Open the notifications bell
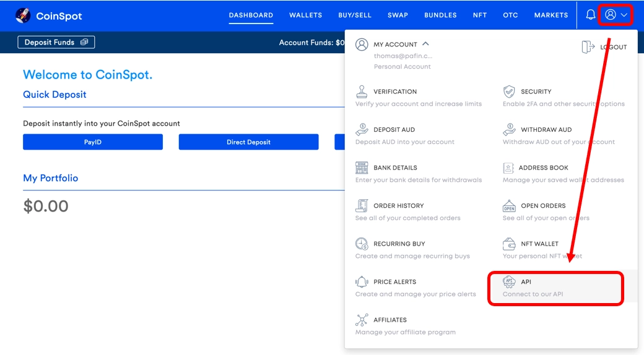Viewport: 644px width, 355px height. click(590, 15)
